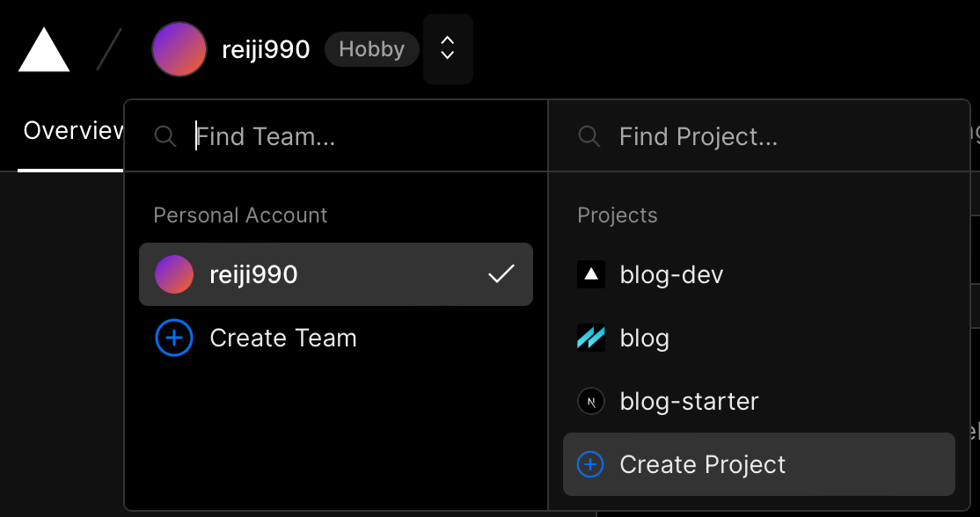
Task: Expand the team switcher chevron button
Action: click(x=448, y=48)
